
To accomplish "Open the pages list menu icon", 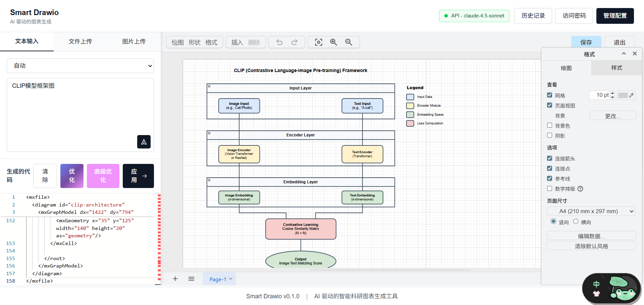I will pyautogui.click(x=191, y=279).
